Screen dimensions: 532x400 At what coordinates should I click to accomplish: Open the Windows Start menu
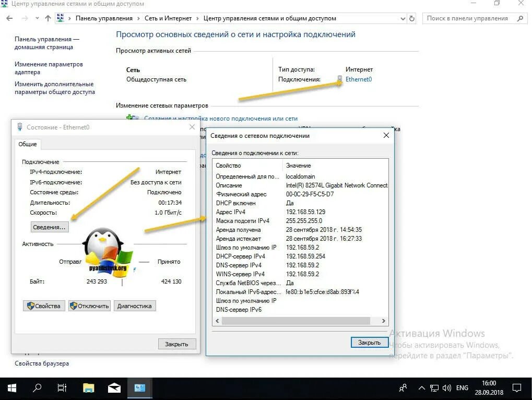12,388
